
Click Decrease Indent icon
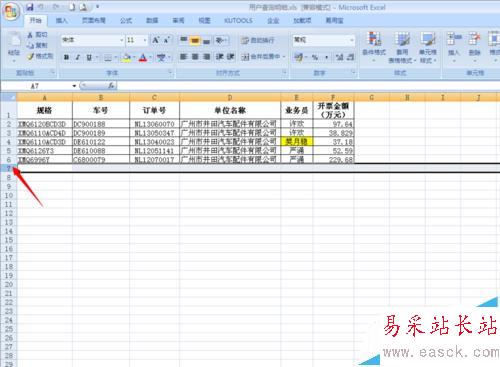click(x=219, y=57)
